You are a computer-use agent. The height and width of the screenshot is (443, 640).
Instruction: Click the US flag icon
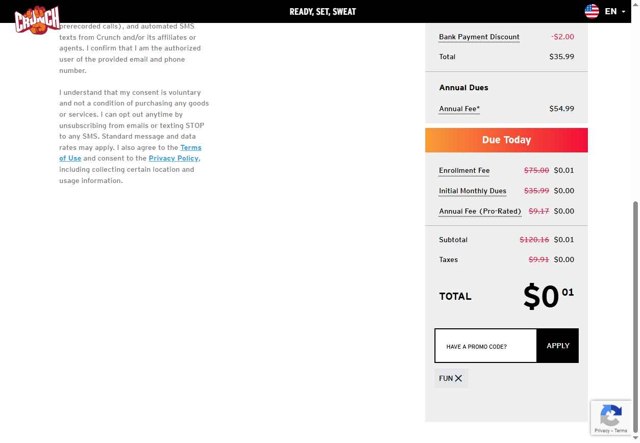[592, 11]
